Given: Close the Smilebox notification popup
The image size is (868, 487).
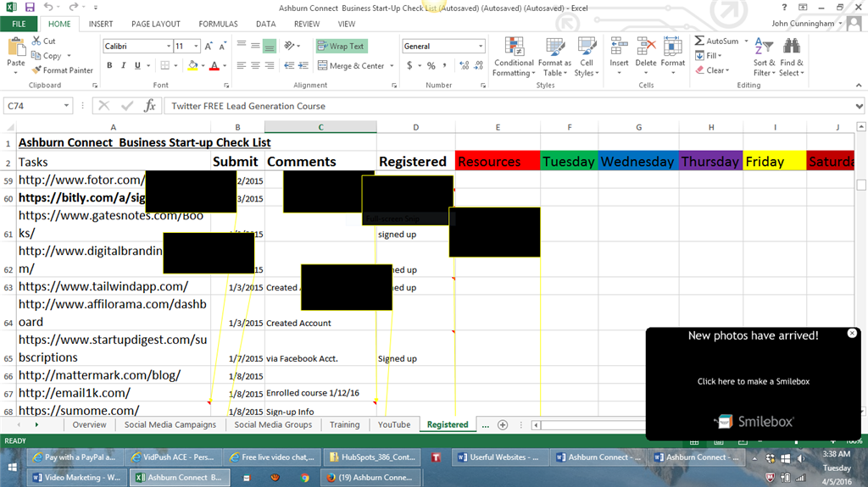Looking at the screenshot, I should tap(852, 333).
